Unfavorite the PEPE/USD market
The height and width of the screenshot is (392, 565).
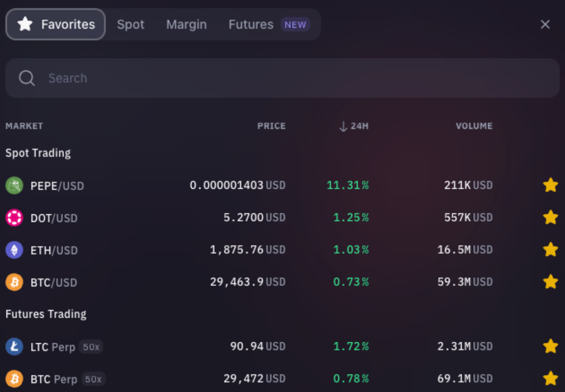(550, 185)
